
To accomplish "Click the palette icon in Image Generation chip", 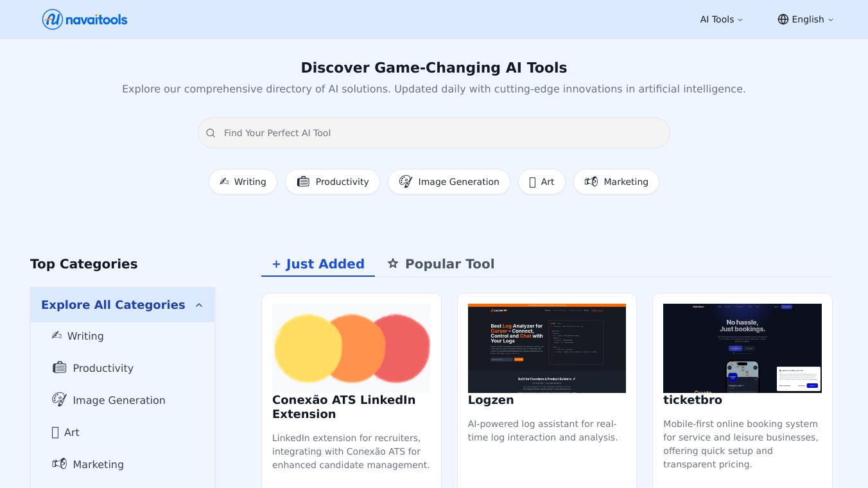I will click(x=406, y=182).
